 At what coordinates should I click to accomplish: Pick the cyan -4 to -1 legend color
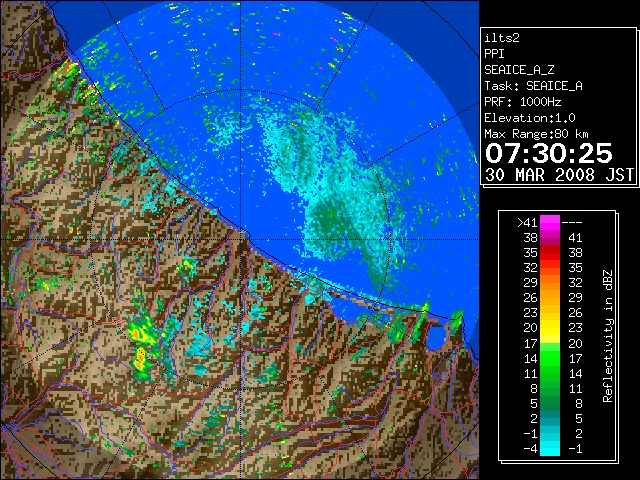tap(550, 448)
